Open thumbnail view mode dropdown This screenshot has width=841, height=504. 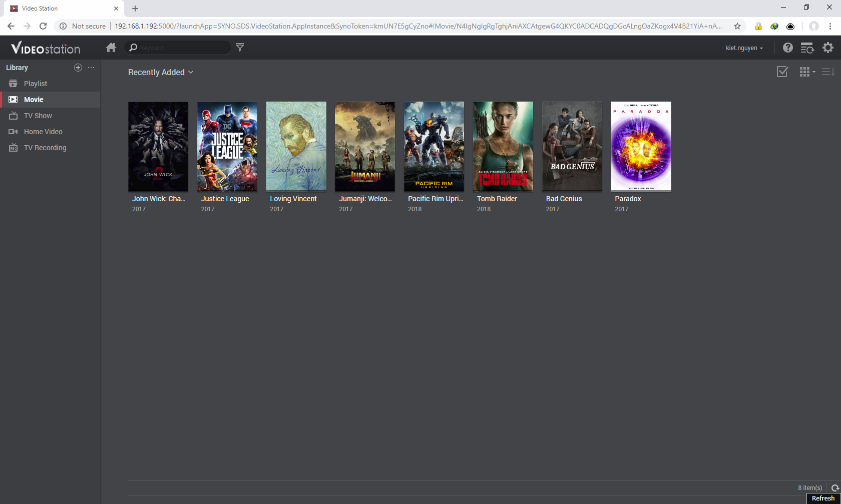coord(807,72)
